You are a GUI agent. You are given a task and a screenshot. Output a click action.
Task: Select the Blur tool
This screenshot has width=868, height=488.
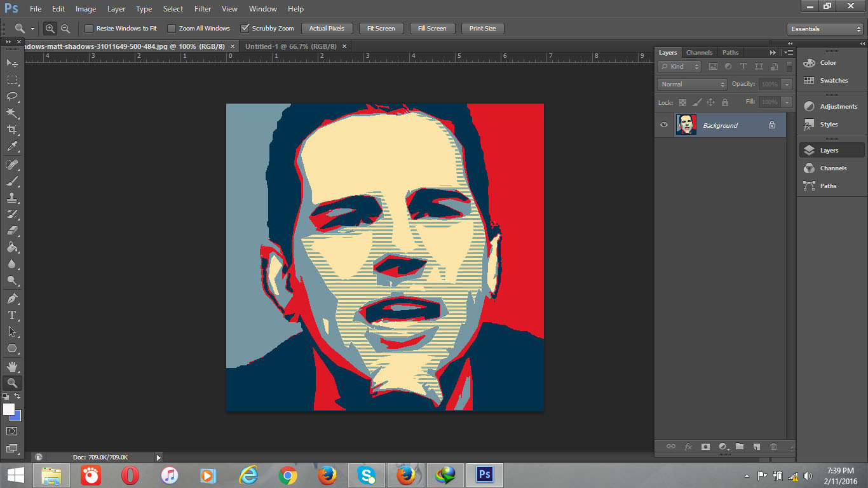pyautogui.click(x=12, y=264)
